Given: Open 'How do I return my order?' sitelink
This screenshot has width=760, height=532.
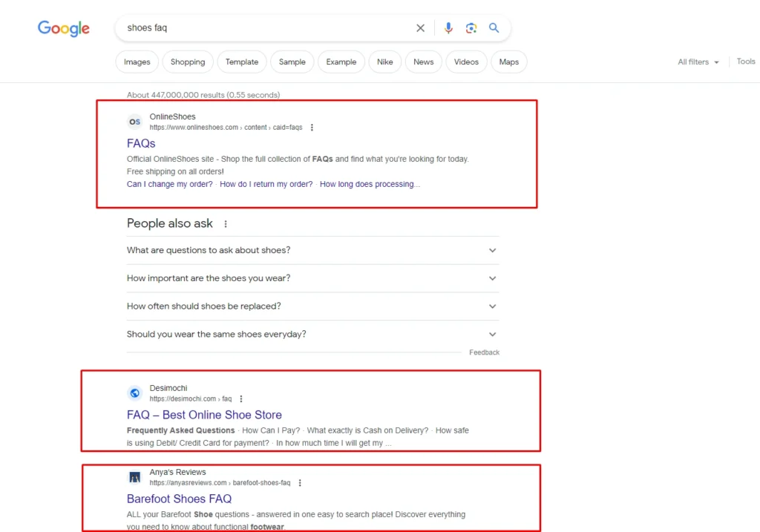Looking at the screenshot, I should coord(266,184).
